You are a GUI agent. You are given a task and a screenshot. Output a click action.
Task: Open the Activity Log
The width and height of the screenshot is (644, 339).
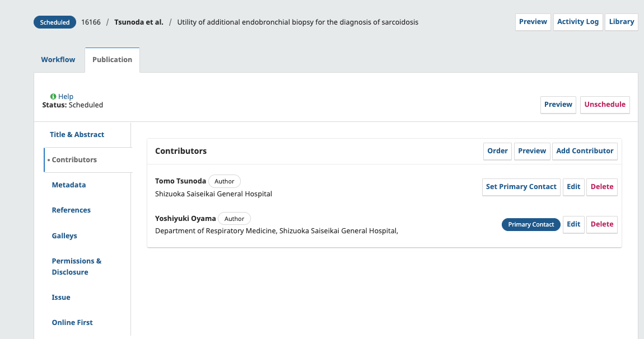[x=577, y=22]
